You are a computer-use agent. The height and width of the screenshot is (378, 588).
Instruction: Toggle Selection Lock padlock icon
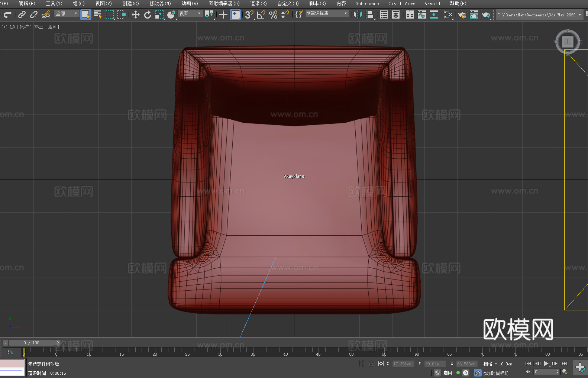[x=371, y=364]
